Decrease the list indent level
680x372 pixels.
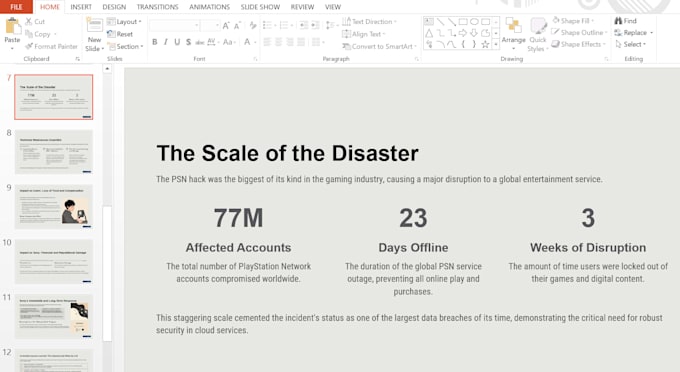coord(304,25)
